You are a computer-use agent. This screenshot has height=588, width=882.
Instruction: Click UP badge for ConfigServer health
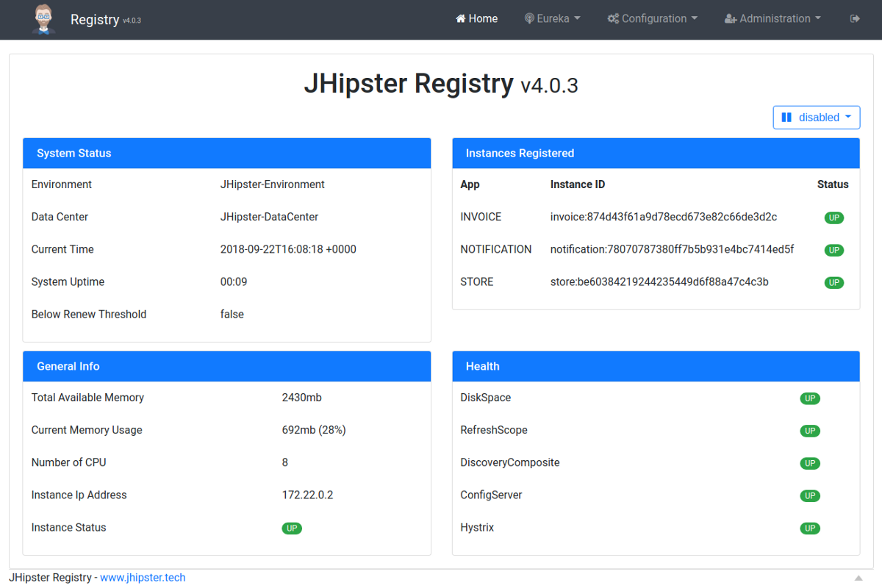(x=810, y=496)
